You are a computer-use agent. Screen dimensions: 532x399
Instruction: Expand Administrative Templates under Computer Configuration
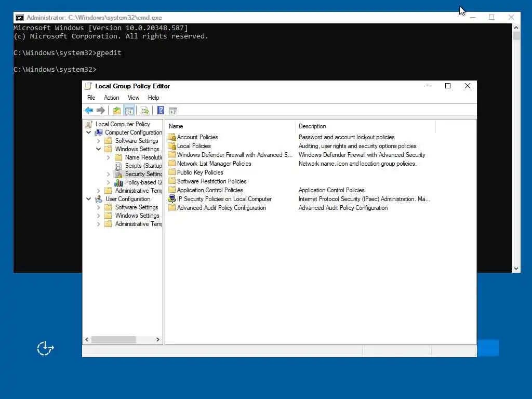tap(98, 191)
